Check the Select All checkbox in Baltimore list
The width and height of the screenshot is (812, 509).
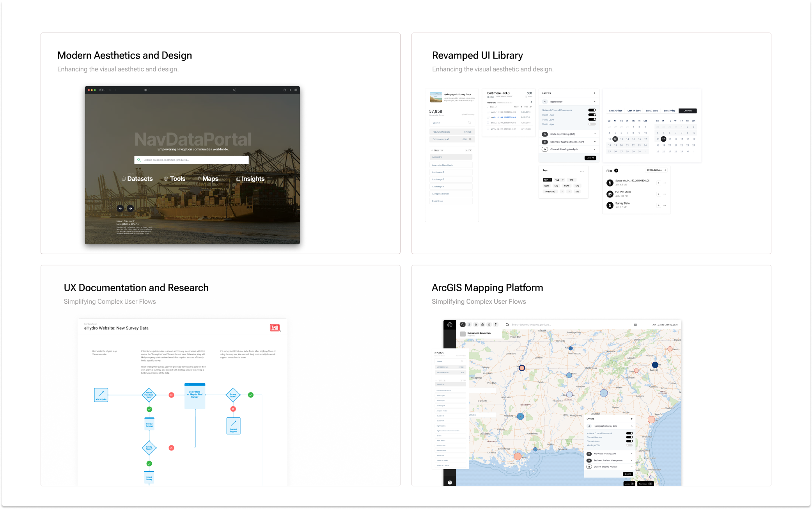[x=488, y=107]
